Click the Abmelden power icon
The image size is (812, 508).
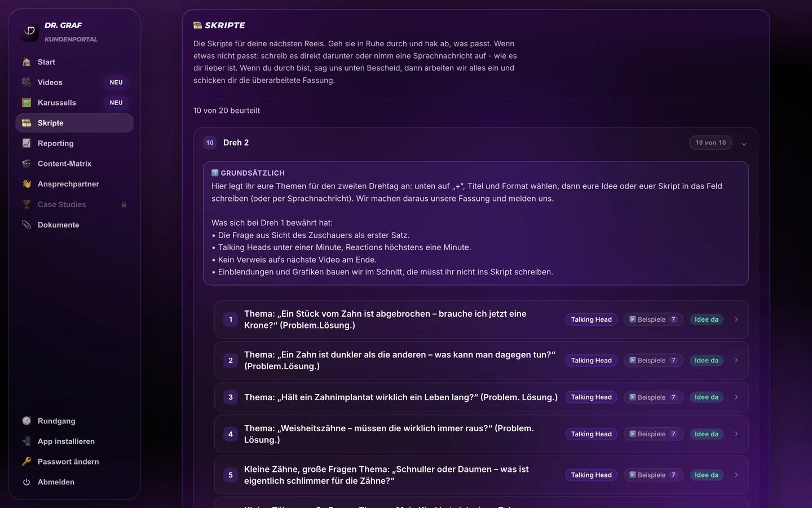(x=27, y=482)
